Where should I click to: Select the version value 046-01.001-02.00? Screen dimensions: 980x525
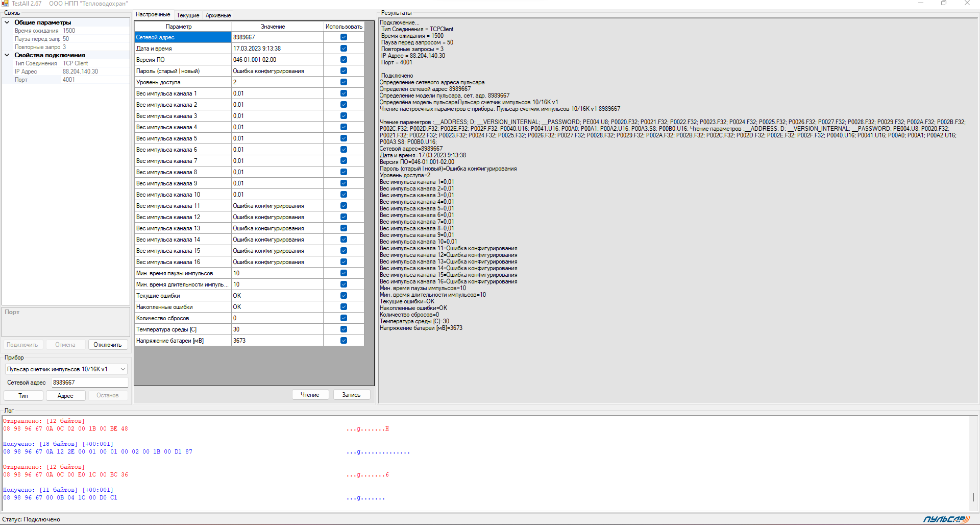277,60
